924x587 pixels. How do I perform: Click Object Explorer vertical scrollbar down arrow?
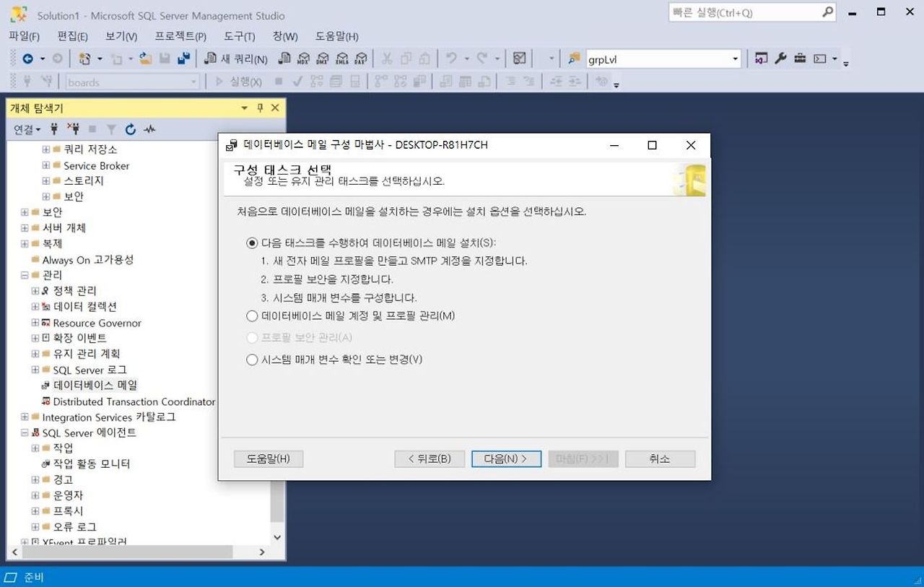pyautogui.click(x=278, y=537)
